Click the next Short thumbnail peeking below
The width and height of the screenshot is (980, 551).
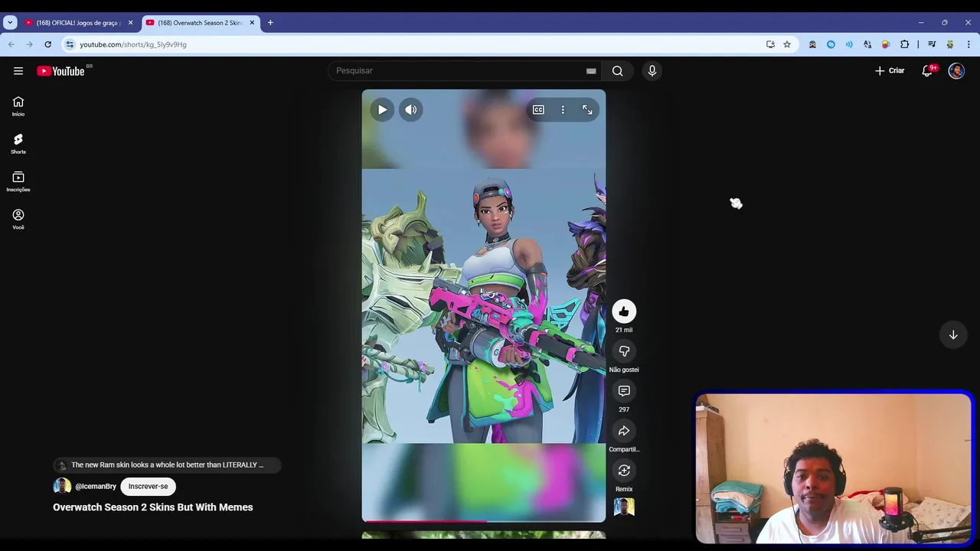(x=484, y=535)
